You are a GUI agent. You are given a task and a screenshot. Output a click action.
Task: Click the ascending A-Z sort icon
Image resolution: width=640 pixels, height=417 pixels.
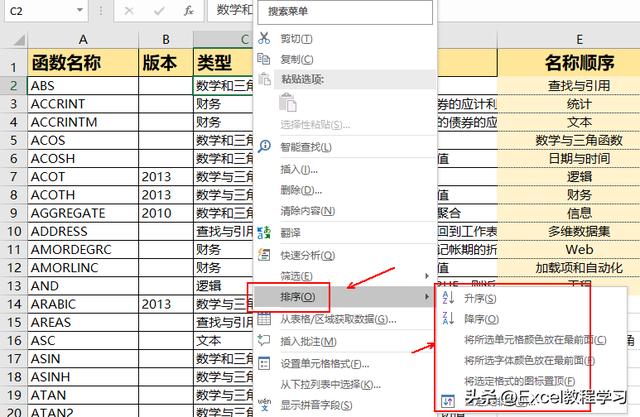448,298
